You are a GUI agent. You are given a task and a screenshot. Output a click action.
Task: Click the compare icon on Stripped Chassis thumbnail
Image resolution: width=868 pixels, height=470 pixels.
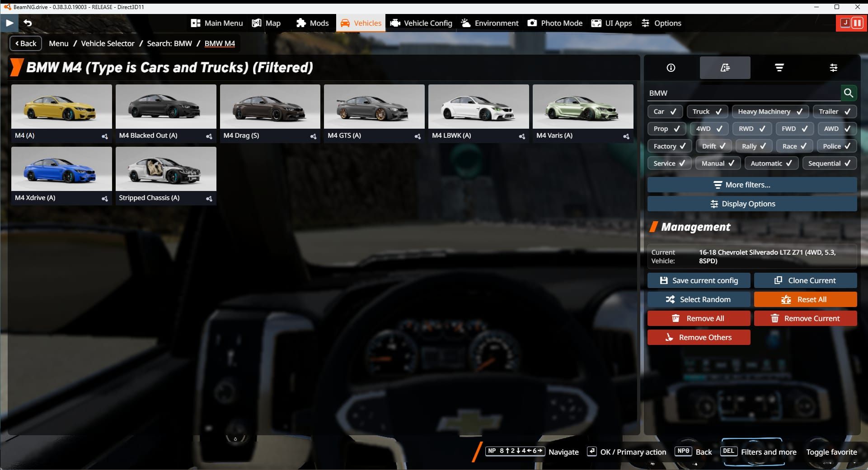[209, 198]
